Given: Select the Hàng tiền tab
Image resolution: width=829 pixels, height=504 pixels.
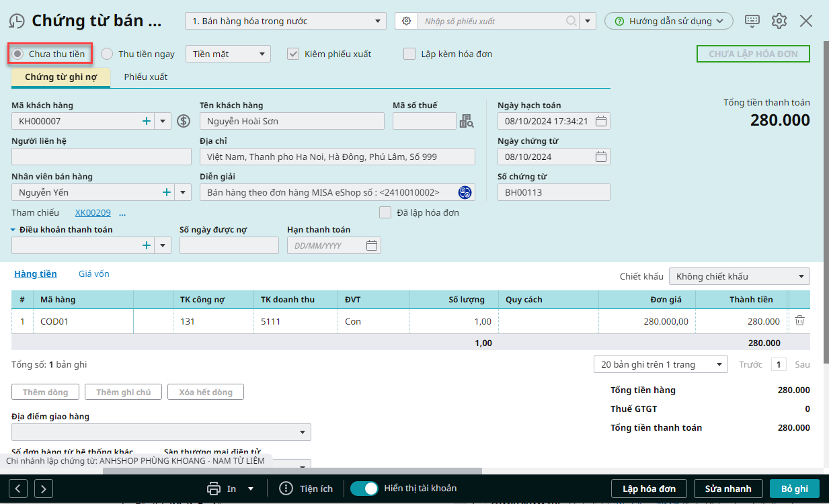Looking at the screenshot, I should pos(36,274).
